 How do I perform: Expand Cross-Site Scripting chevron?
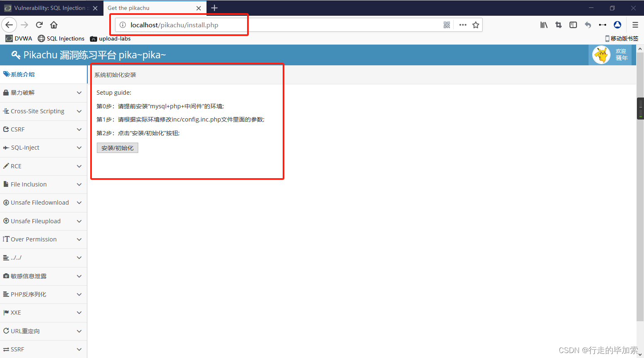tap(79, 111)
